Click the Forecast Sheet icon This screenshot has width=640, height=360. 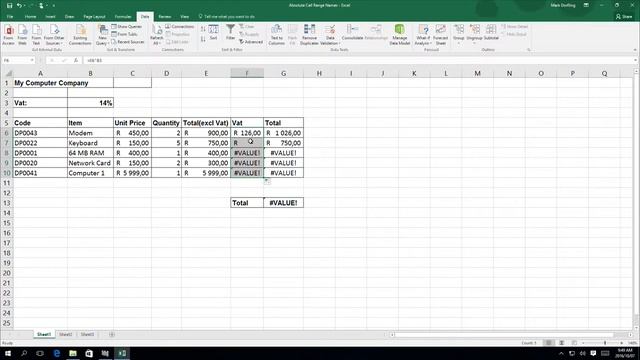click(x=440, y=35)
